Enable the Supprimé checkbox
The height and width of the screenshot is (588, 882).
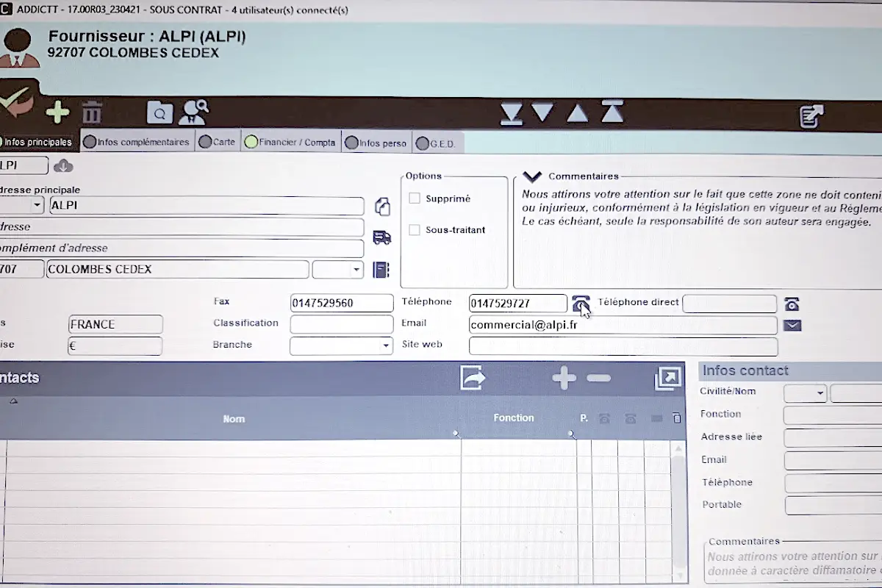415,198
